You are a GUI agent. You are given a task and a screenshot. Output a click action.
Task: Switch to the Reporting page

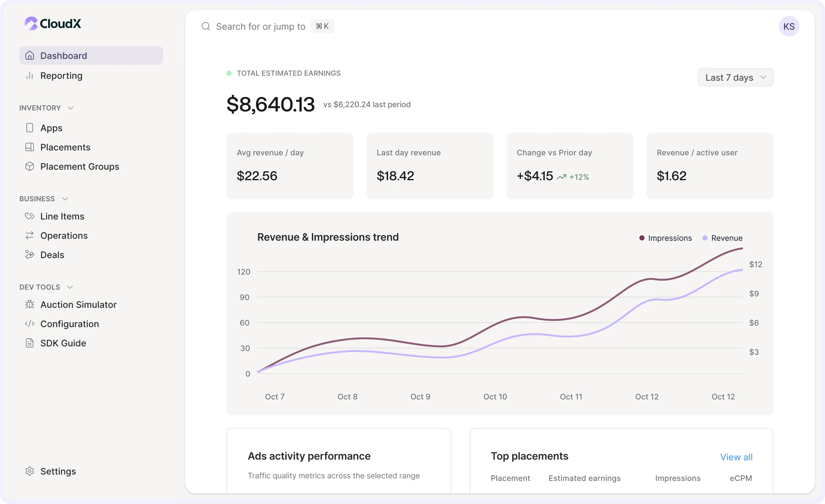coord(61,76)
